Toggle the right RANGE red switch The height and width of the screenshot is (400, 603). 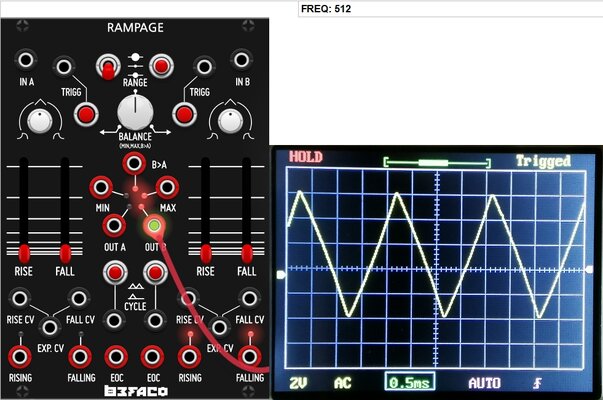click(161, 66)
